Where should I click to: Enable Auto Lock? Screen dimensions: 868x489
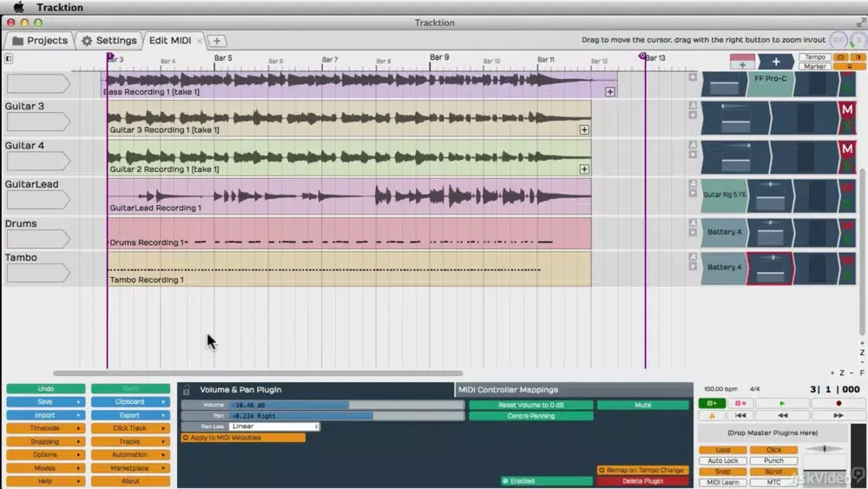[x=722, y=460]
